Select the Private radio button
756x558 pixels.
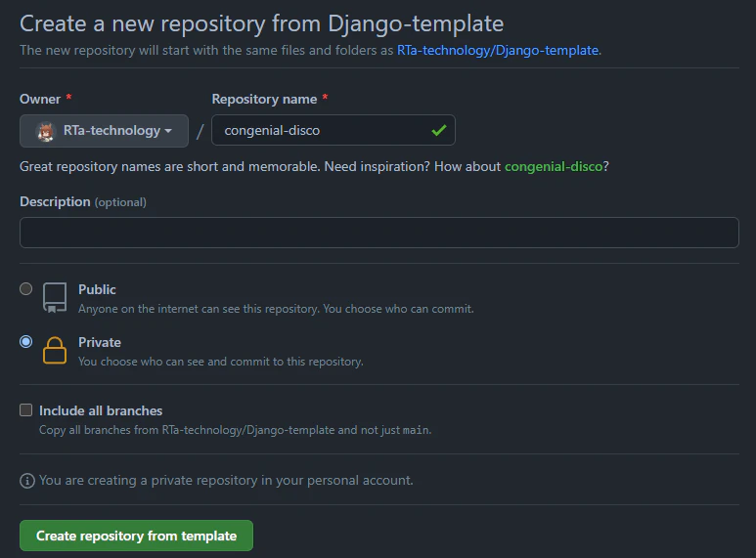point(26,342)
